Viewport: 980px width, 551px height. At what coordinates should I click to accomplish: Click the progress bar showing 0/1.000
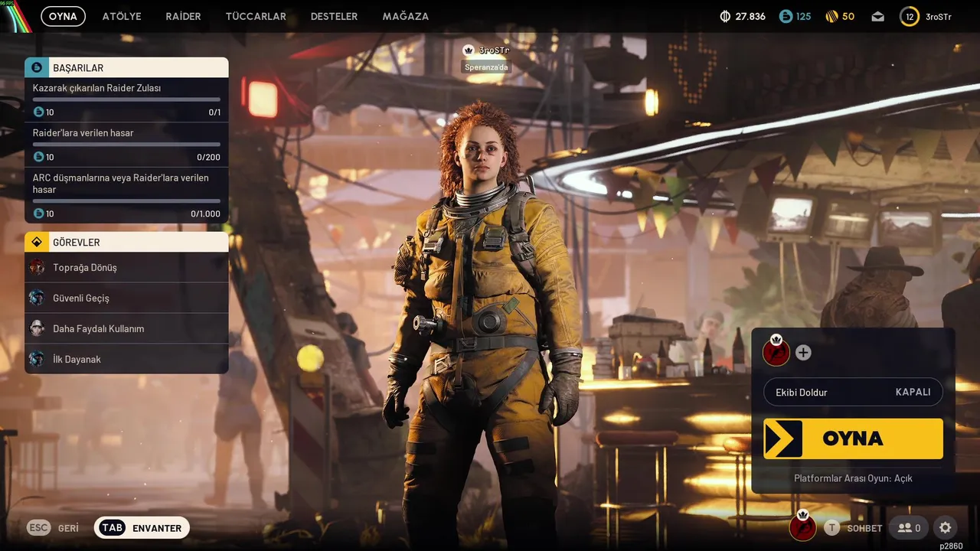126,201
